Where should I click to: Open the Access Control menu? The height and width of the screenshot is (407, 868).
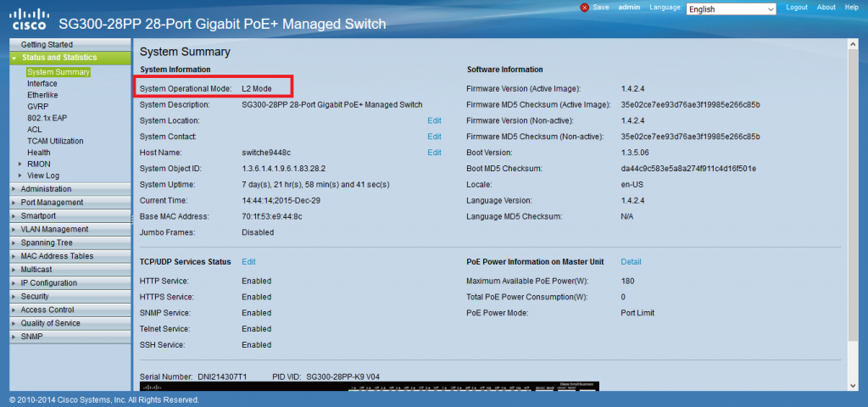(70, 309)
